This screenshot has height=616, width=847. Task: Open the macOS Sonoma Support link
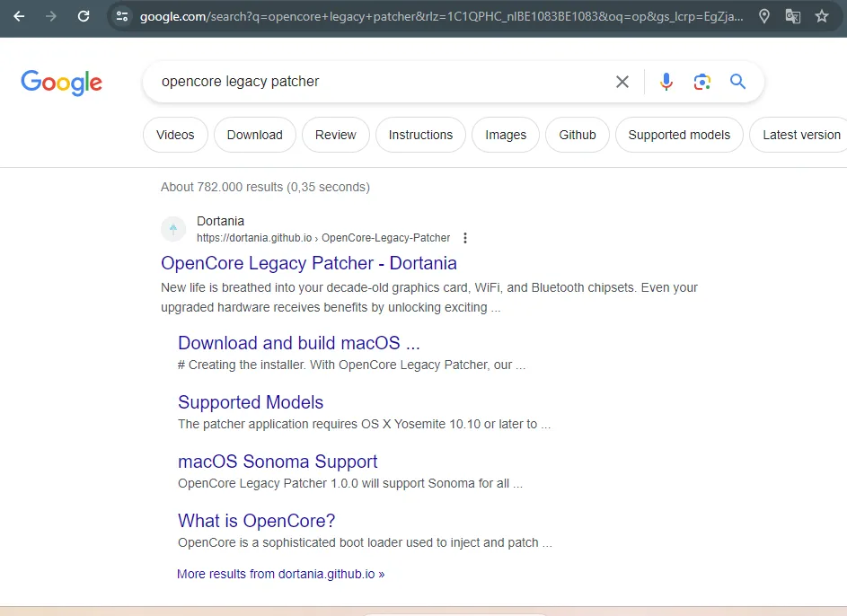(278, 462)
